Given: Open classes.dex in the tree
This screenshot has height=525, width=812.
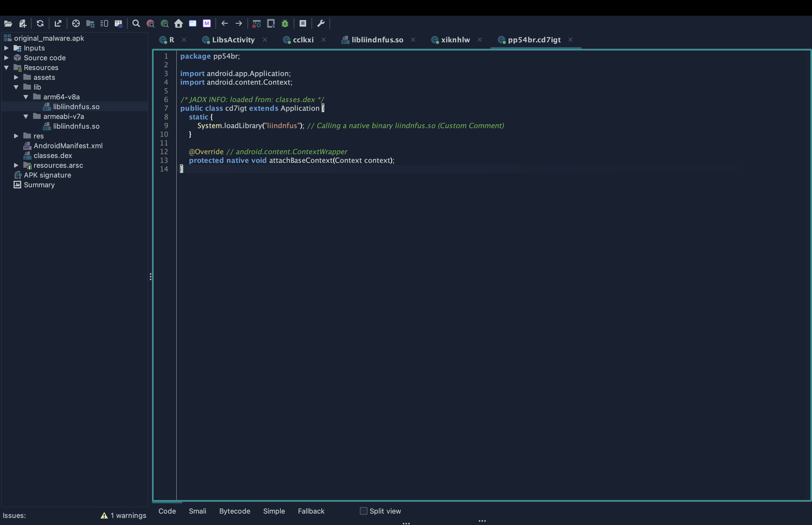Looking at the screenshot, I should pyautogui.click(x=52, y=156).
